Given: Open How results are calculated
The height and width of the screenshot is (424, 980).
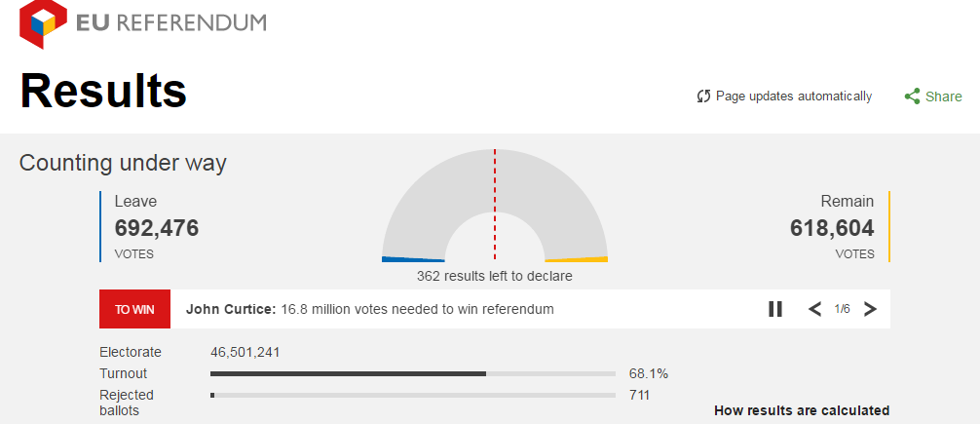Looking at the screenshot, I should click(x=802, y=410).
